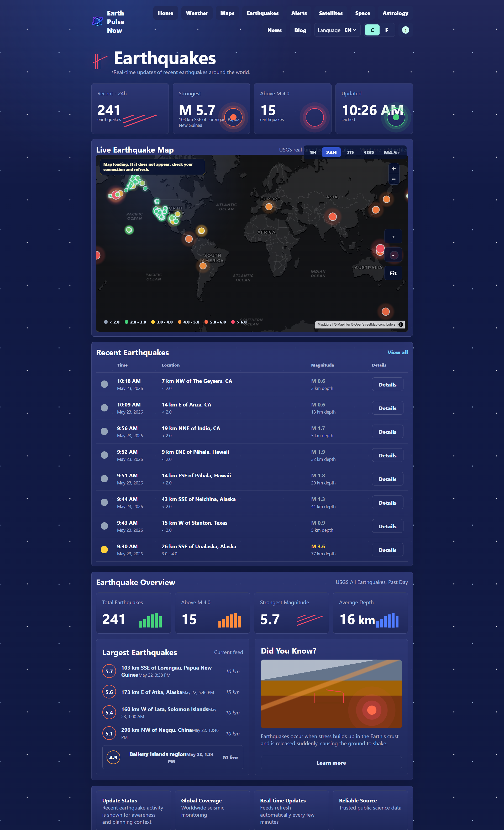The width and height of the screenshot is (504, 830).
Task: Click the yellow dot on the Unalaska row
Action: [104, 550]
